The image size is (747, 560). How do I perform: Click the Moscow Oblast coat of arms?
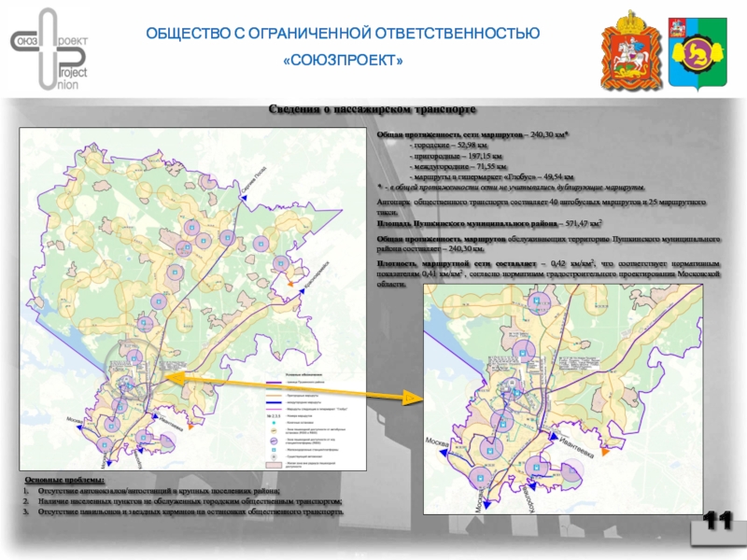pyautogui.click(x=631, y=50)
